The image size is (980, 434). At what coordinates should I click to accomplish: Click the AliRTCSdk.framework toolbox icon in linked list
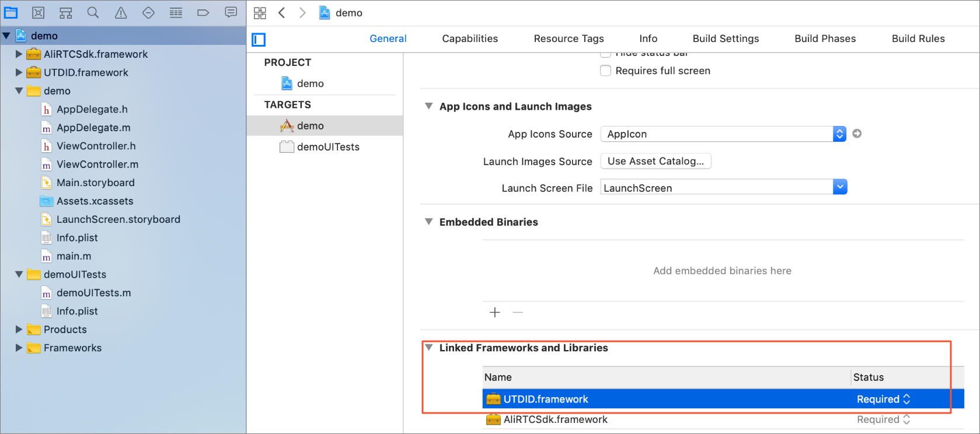pos(493,419)
